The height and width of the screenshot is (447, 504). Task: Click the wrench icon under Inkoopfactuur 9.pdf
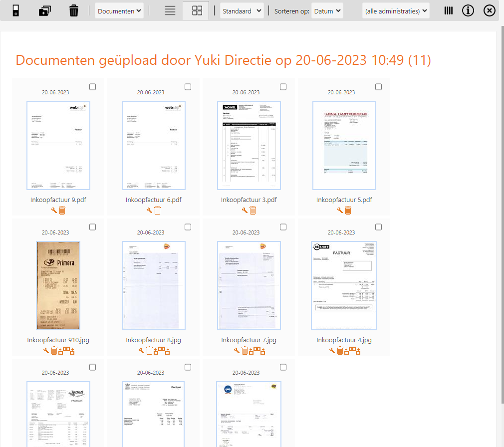[x=54, y=211]
